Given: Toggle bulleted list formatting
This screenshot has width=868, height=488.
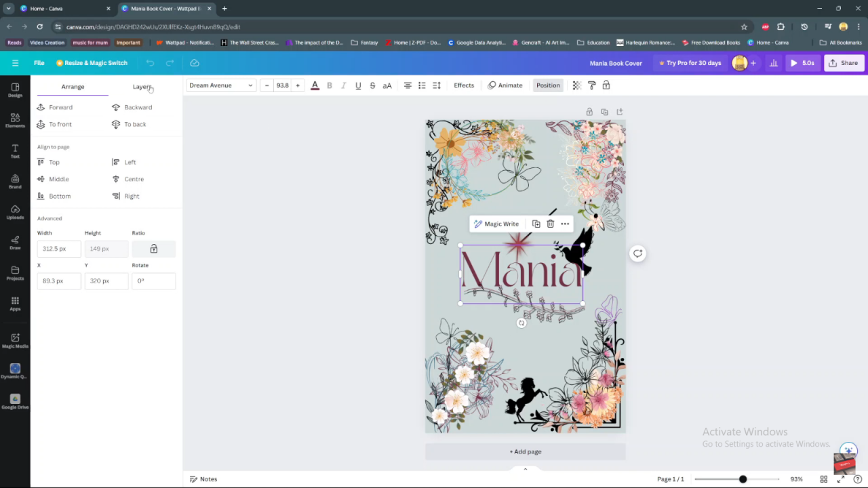Looking at the screenshot, I should click(x=422, y=85).
